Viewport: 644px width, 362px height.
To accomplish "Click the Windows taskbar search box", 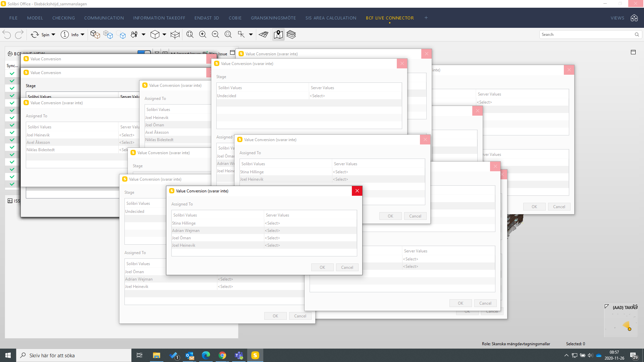I will (x=74, y=355).
